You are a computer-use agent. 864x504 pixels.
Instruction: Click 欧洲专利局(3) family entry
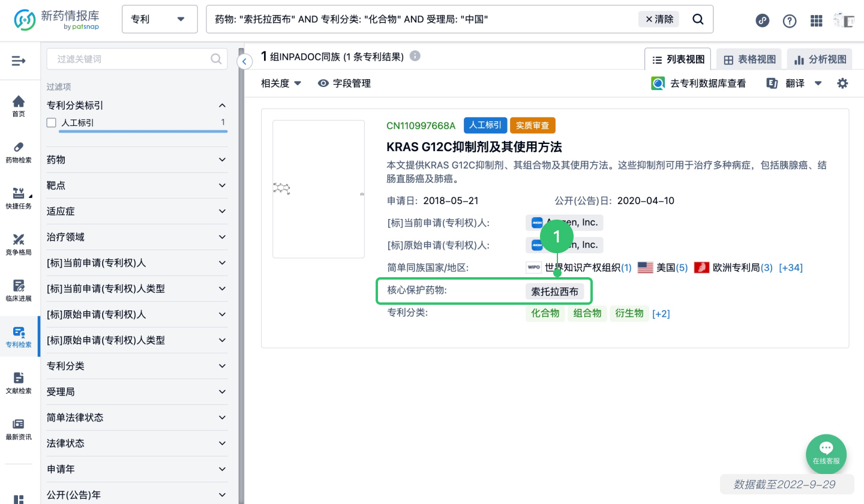coord(733,268)
